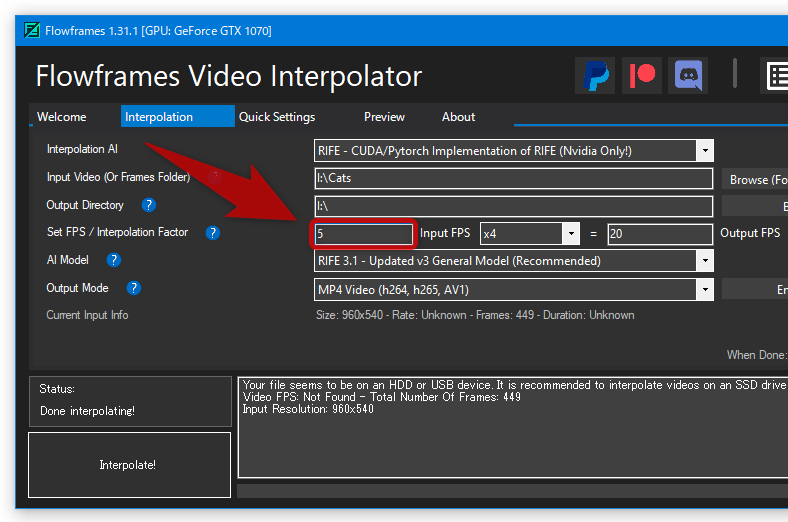Expand the Interpolation AI dropdown
Viewport: 788px width, 522px height.
click(x=705, y=151)
